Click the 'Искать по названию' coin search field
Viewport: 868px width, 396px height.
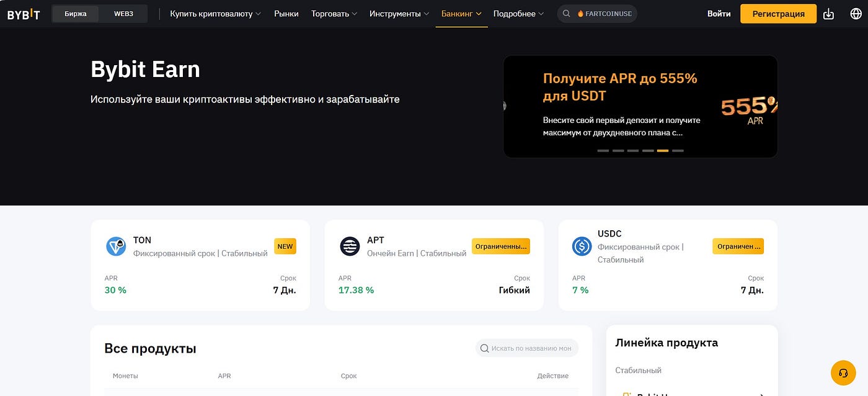[527, 348]
